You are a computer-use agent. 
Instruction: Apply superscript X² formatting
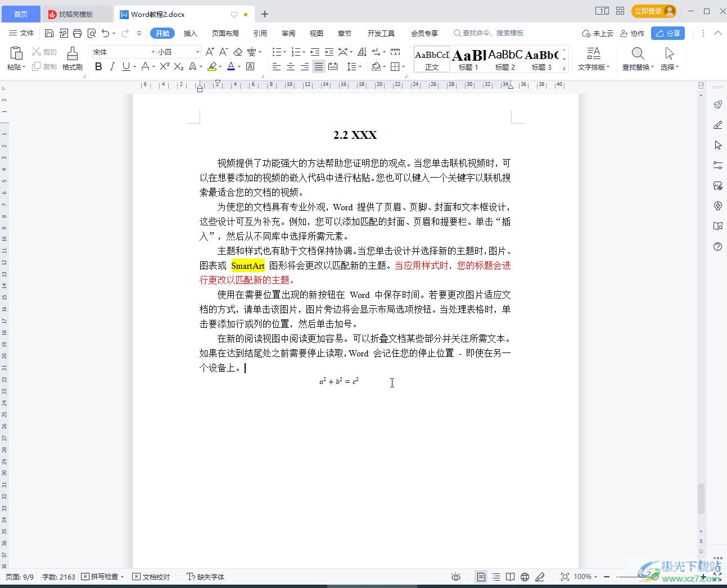164,66
